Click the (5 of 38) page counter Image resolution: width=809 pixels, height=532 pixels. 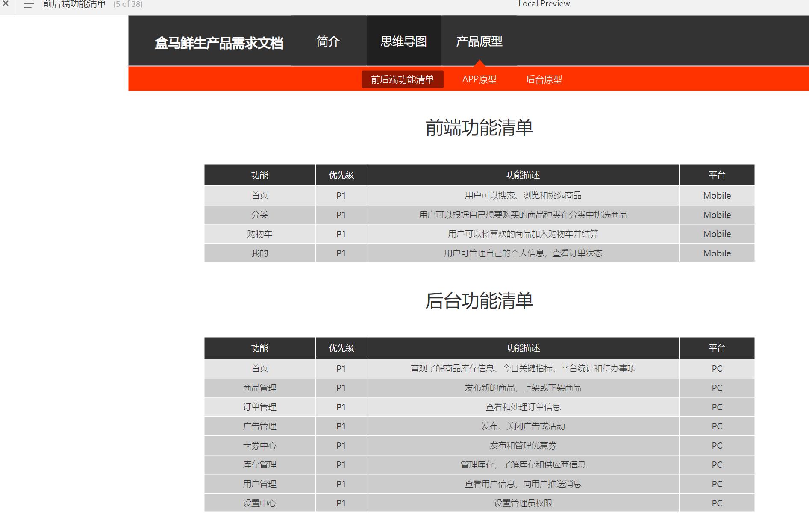tap(128, 4)
